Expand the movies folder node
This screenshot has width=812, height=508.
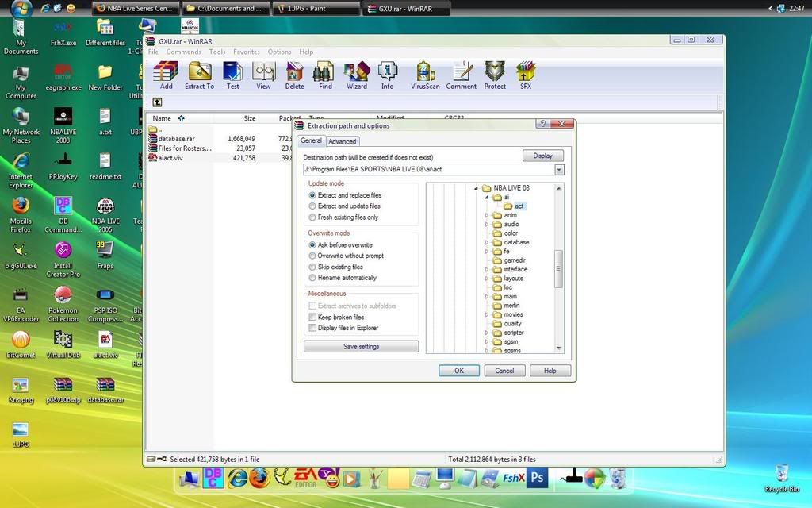coord(487,314)
